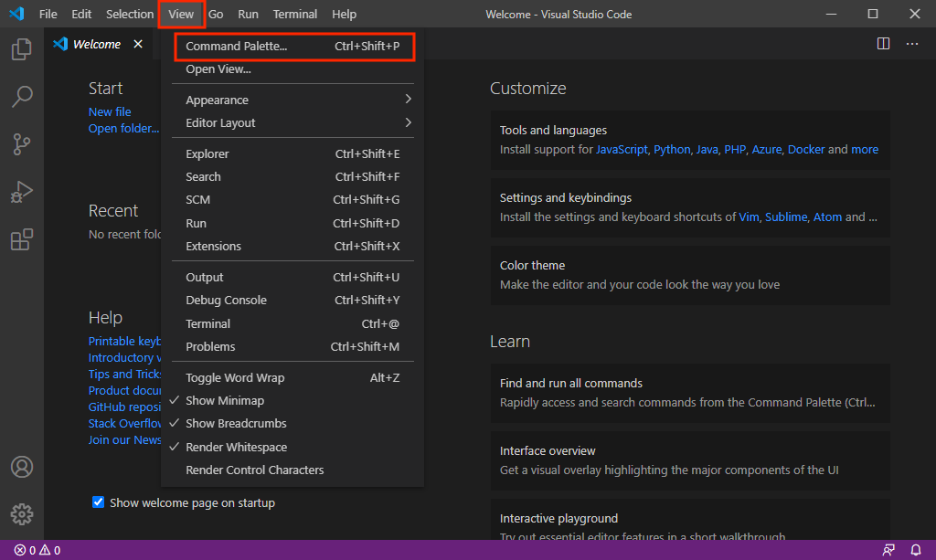Open the Color theme card
The image size is (936, 560).
tap(690, 275)
